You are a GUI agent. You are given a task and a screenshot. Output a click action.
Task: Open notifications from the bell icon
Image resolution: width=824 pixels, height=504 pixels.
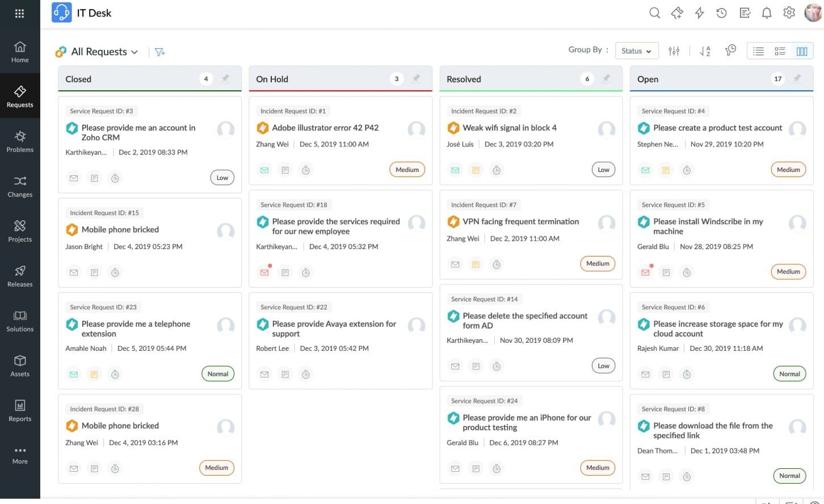pyautogui.click(x=767, y=12)
